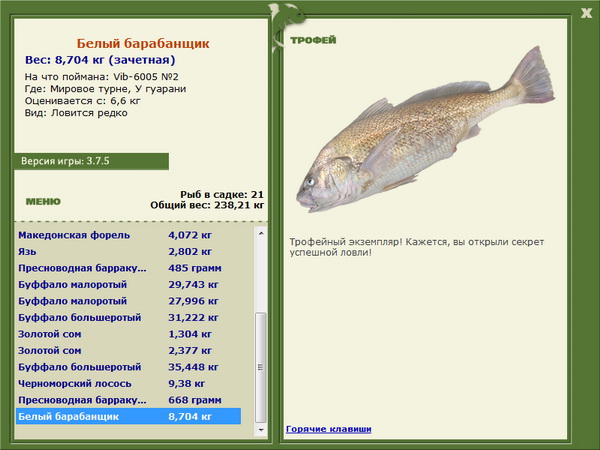Select Черноморский лосось 9,38 кг
This screenshot has width=600, height=450.
pyautogui.click(x=129, y=383)
